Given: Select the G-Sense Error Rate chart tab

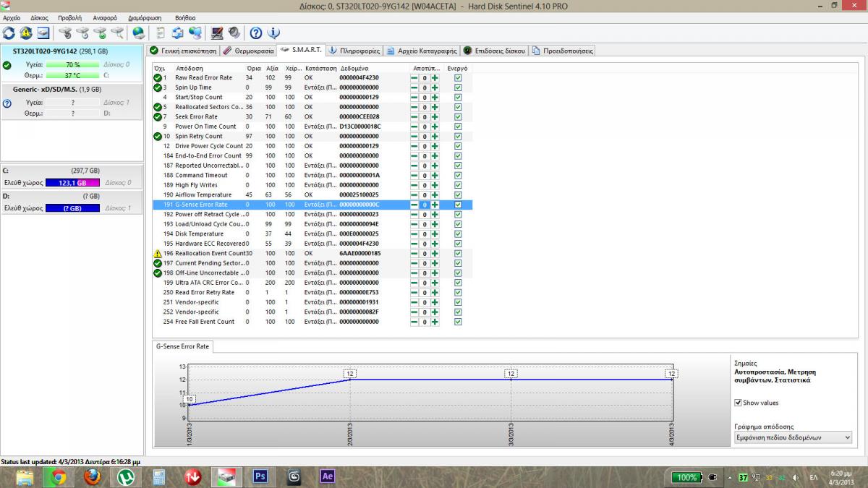Looking at the screenshot, I should click(x=183, y=346).
